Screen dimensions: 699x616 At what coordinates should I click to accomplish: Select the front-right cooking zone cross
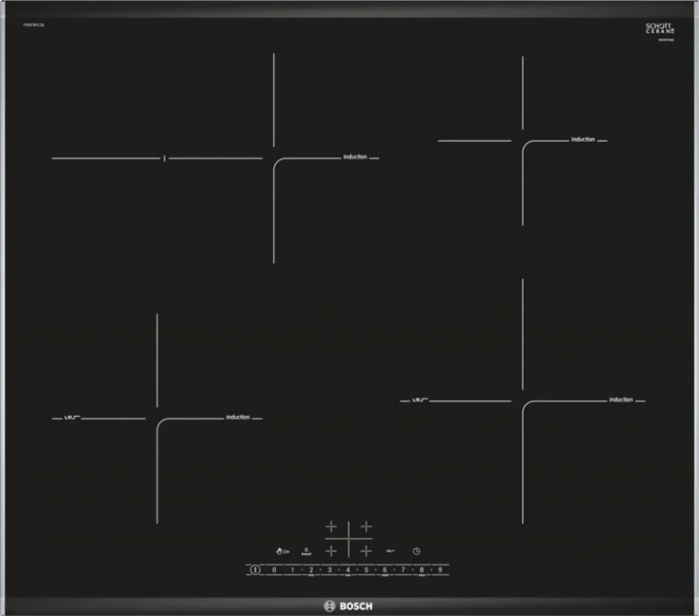366,551
